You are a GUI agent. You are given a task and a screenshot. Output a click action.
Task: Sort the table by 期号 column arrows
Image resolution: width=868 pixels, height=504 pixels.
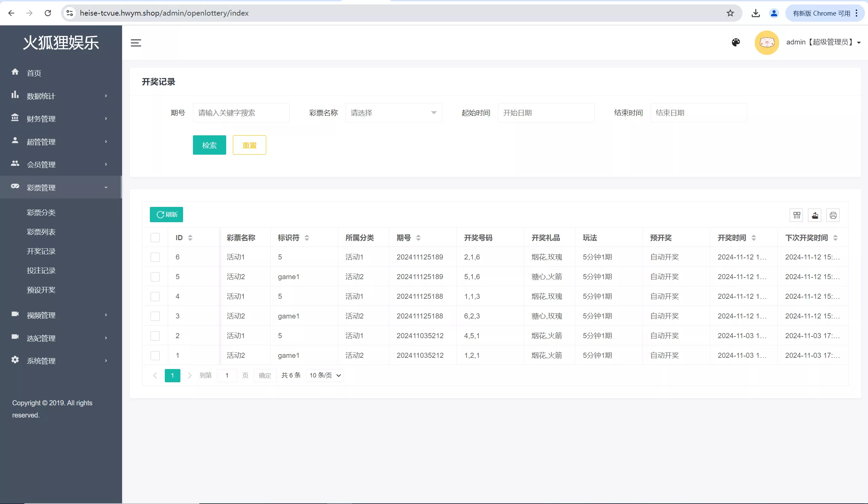(418, 237)
